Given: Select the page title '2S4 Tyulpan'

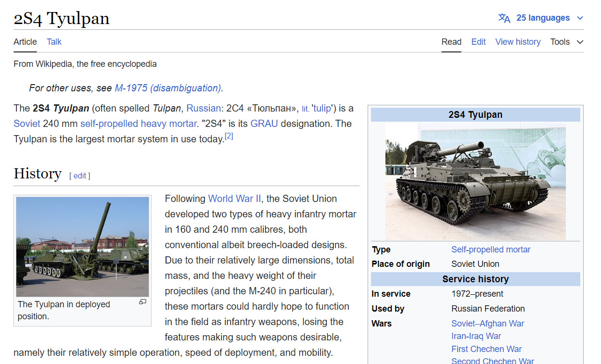Looking at the screenshot, I should (x=62, y=18).
